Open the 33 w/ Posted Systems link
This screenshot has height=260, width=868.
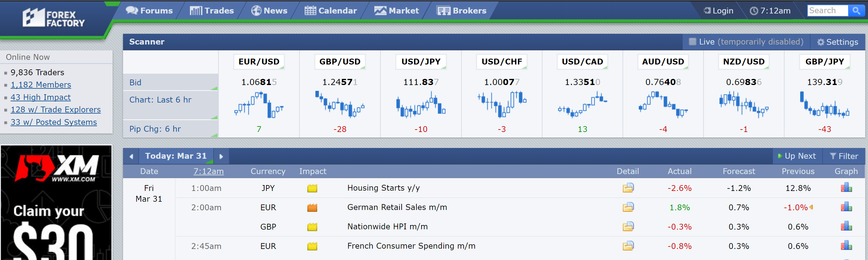(x=54, y=122)
